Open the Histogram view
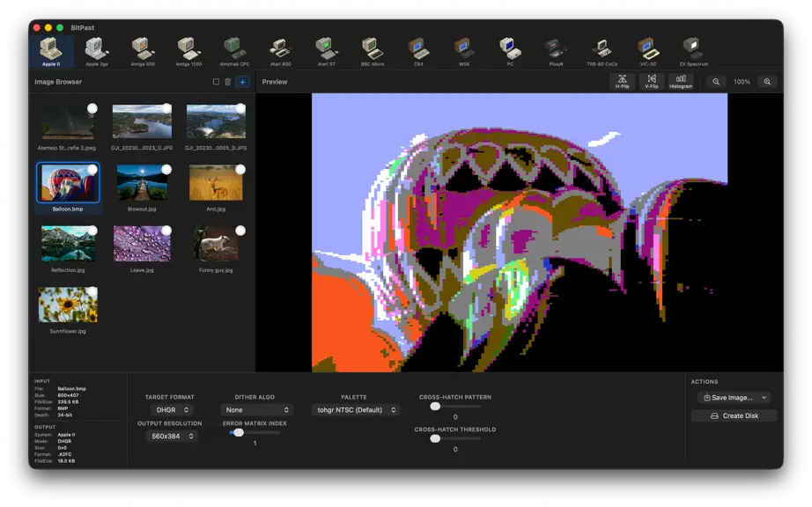This screenshot has width=812, height=507. (681, 82)
